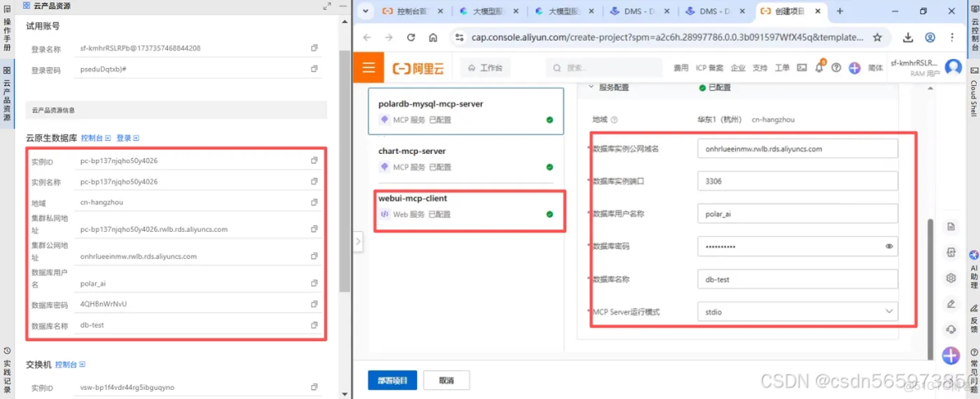This screenshot has width=980, height=399.
Task: Copy the 数据库名称 db-test value
Action: (315, 325)
